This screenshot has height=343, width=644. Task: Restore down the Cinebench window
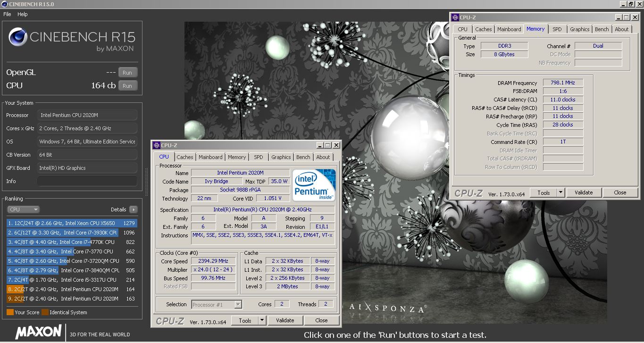(x=631, y=4)
